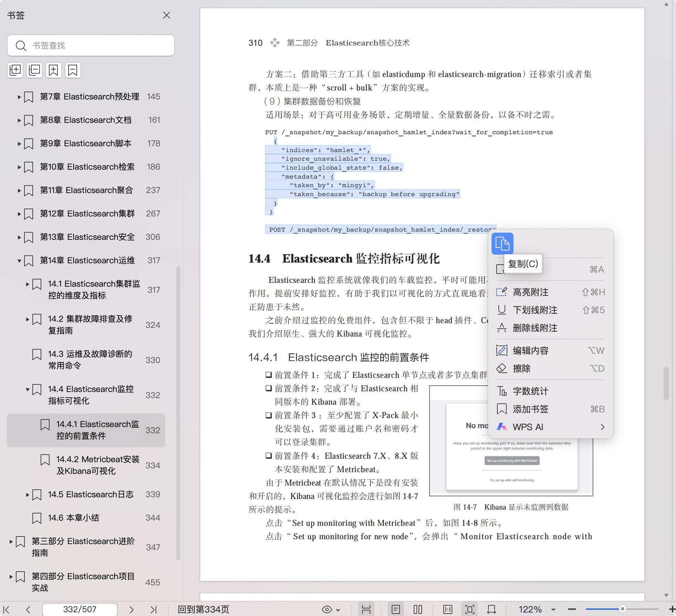Click the zoom slider handle
This screenshot has width=676, height=616.
click(622, 609)
